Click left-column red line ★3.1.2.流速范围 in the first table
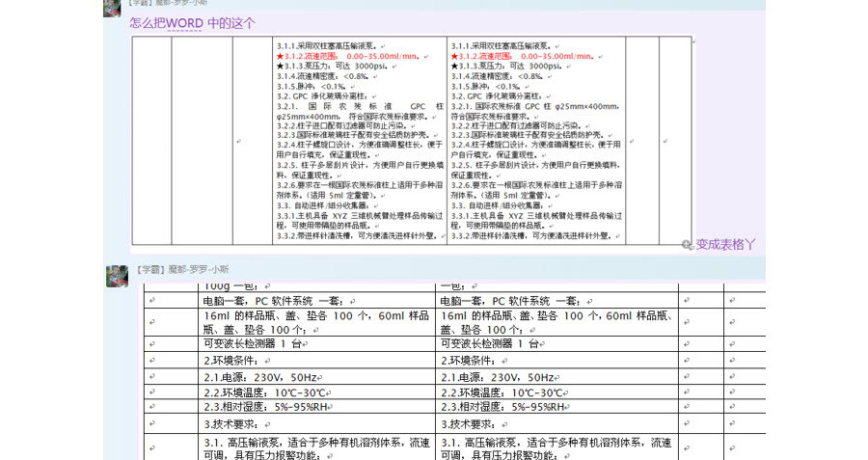868x460 pixels. (x=352, y=57)
